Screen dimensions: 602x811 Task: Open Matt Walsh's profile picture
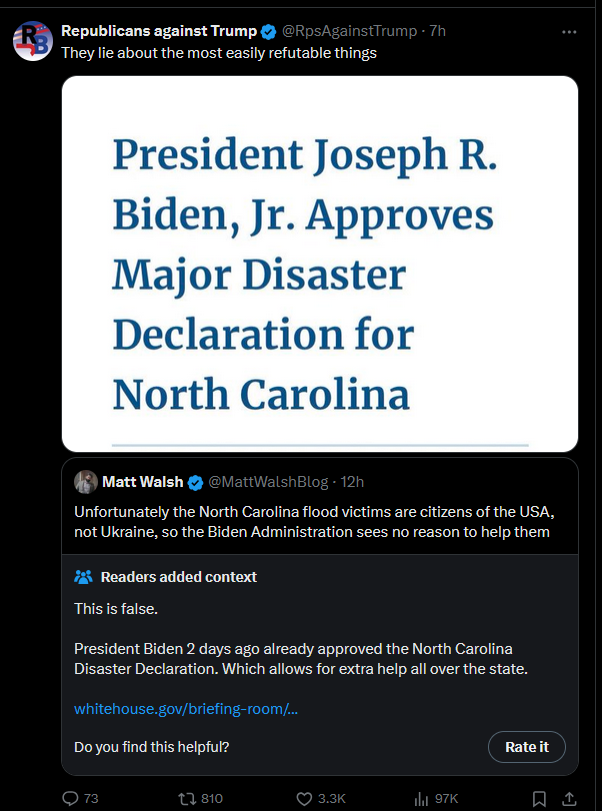[x=85, y=482]
